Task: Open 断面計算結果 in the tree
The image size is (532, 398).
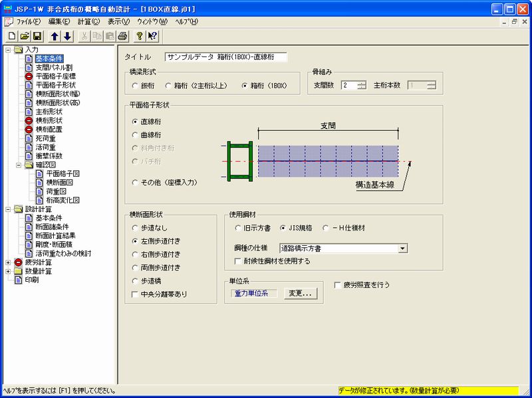Action: pyautogui.click(x=55, y=236)
